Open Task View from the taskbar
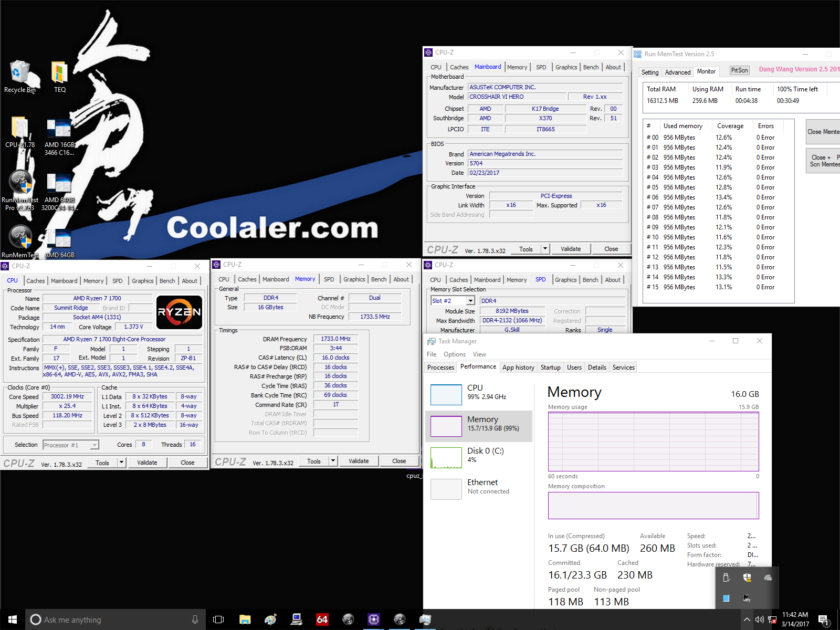 218,619
